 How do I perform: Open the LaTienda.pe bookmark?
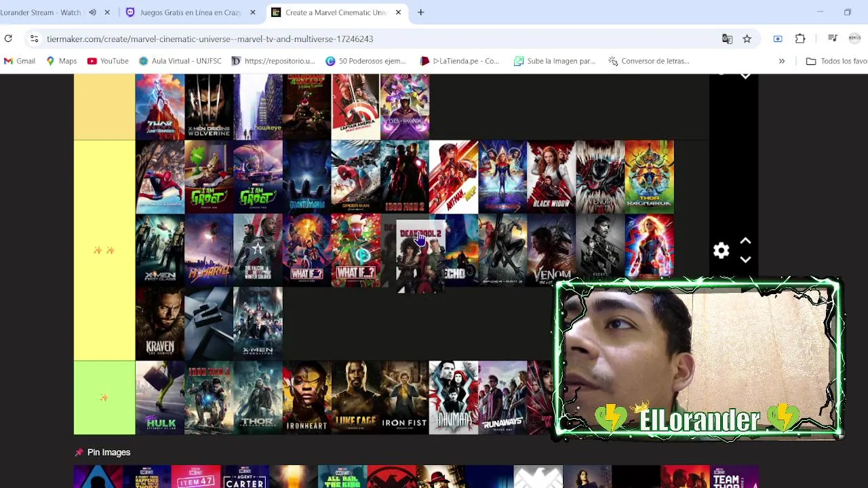460,61
